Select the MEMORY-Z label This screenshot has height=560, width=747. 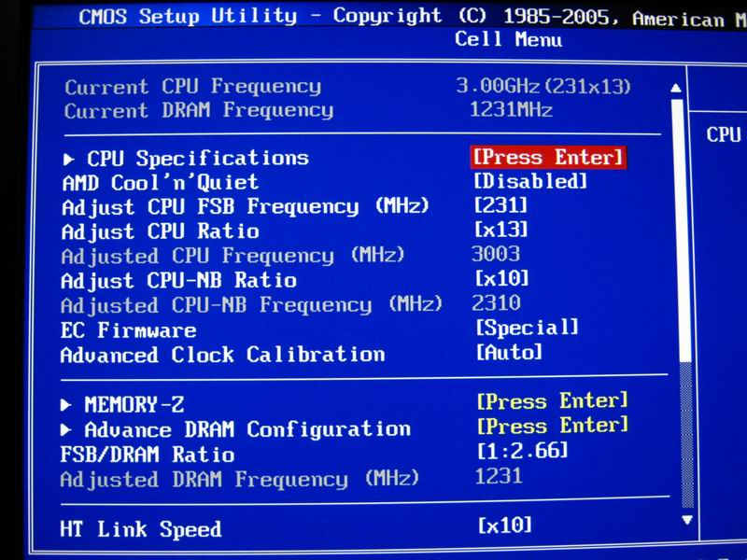[x=134, y=405]
